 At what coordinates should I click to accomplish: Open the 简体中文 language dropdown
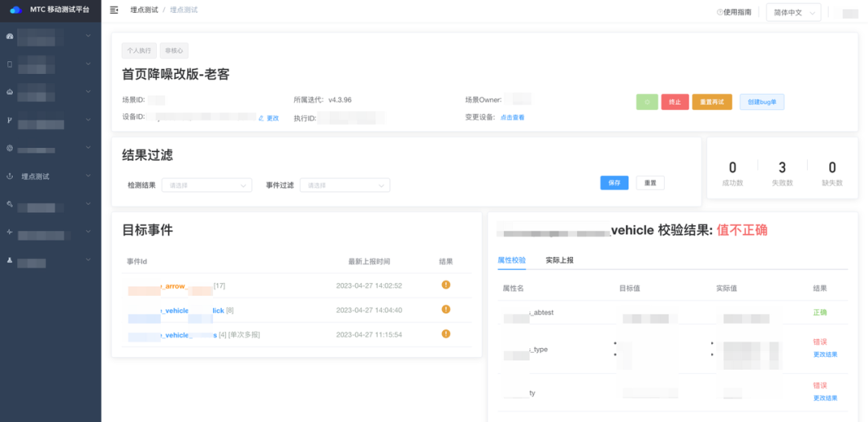click(x=793, y=12)
